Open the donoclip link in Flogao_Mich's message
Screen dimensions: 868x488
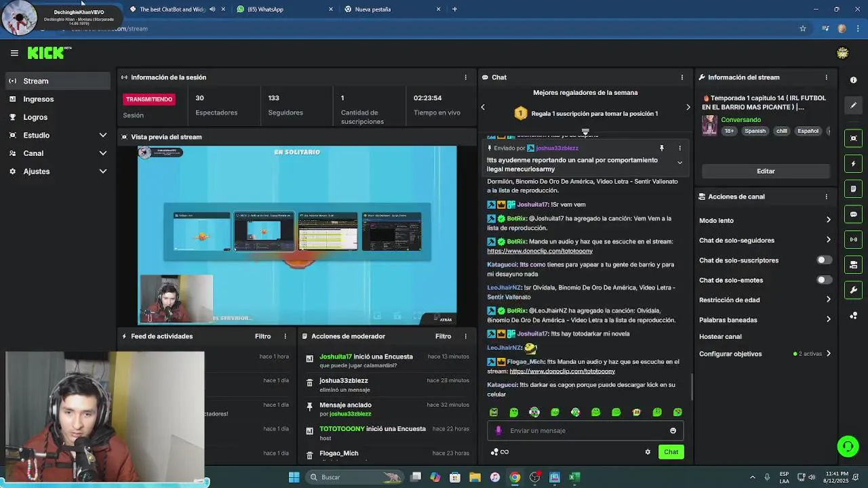pyautogui.click(x=562, y=371)
